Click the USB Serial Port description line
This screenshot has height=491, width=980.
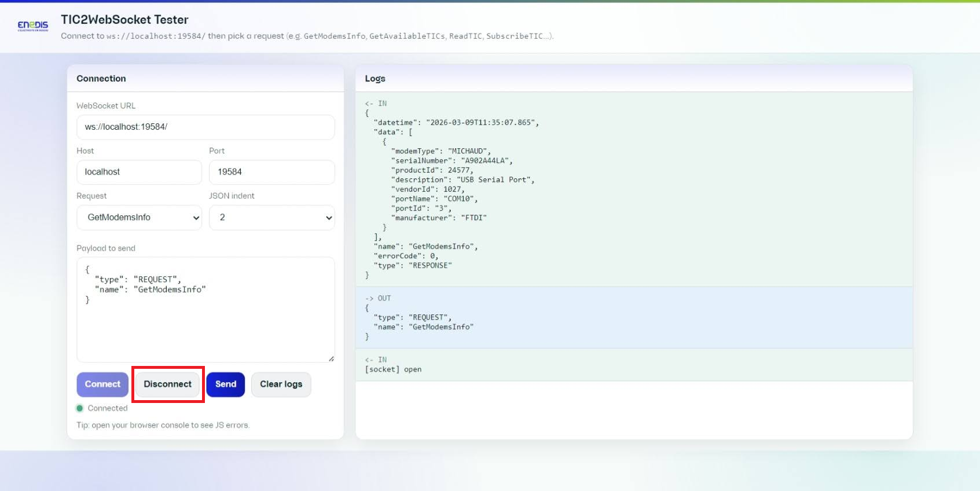pos(463,180)
